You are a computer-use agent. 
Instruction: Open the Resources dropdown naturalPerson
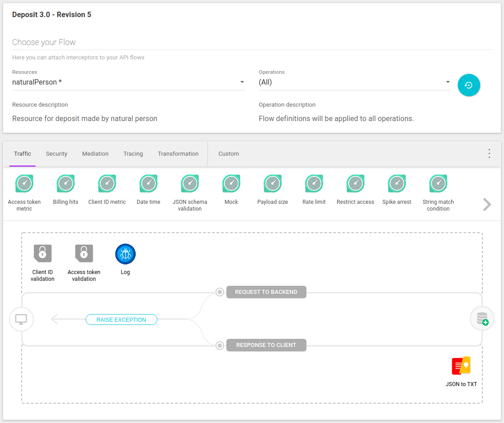pos(128,82)
